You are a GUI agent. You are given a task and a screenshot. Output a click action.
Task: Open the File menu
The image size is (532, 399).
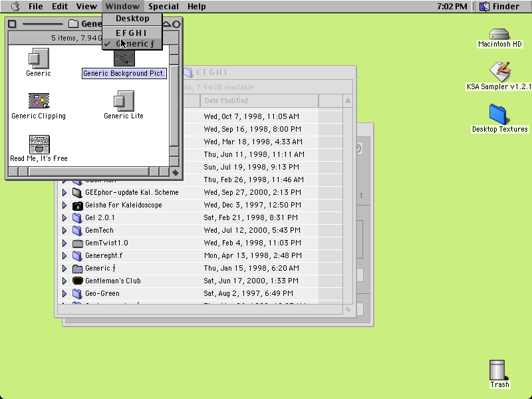pyautogui.click(x=35, y=6)
